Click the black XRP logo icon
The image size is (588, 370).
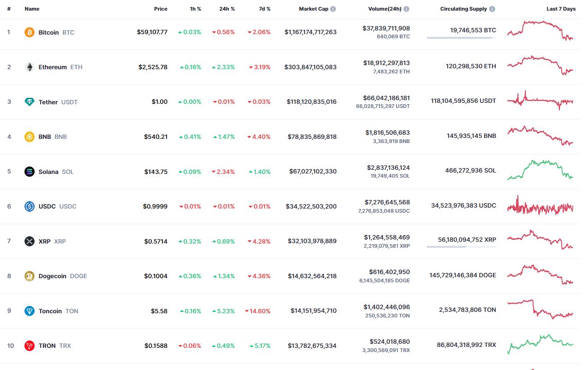point(30,241)
